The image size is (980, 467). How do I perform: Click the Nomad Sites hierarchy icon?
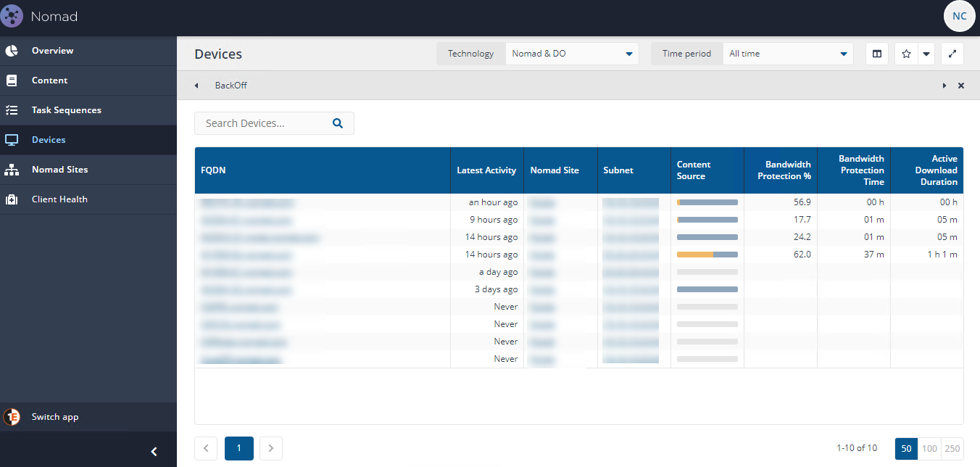[12, 170]
